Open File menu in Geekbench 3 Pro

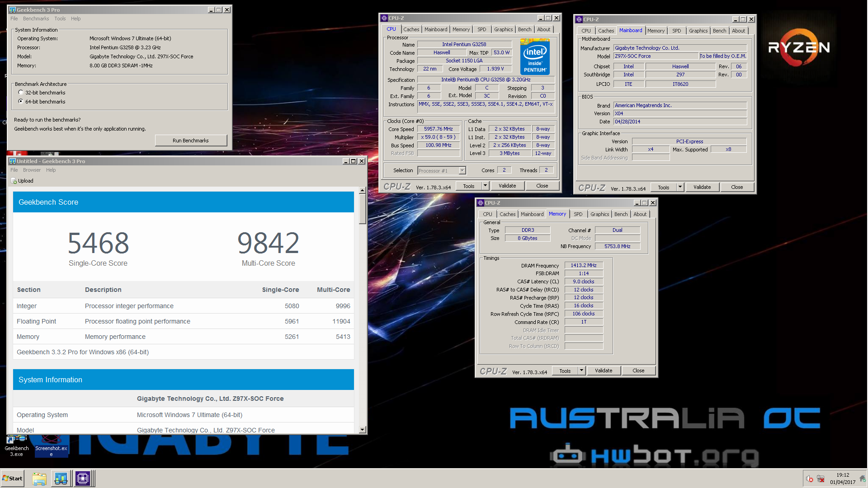click(14, 19)
